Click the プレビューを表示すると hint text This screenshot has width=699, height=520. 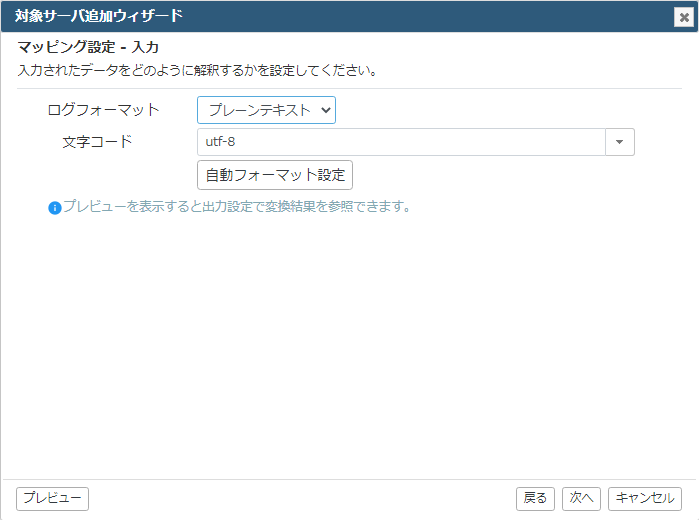click(x=236, y=206)
